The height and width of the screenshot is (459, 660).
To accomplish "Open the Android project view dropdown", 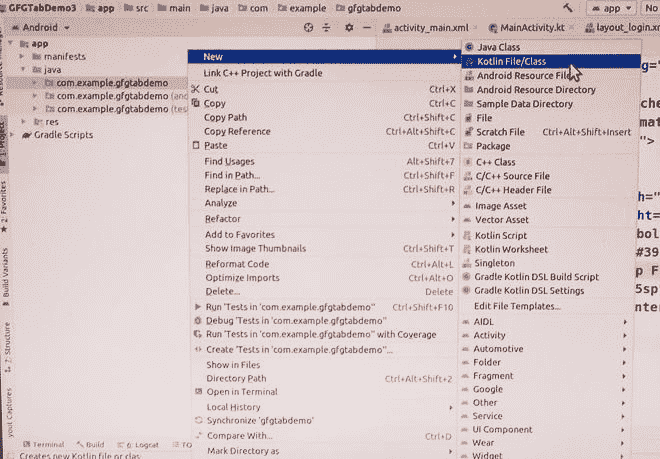I will [40, 27].
